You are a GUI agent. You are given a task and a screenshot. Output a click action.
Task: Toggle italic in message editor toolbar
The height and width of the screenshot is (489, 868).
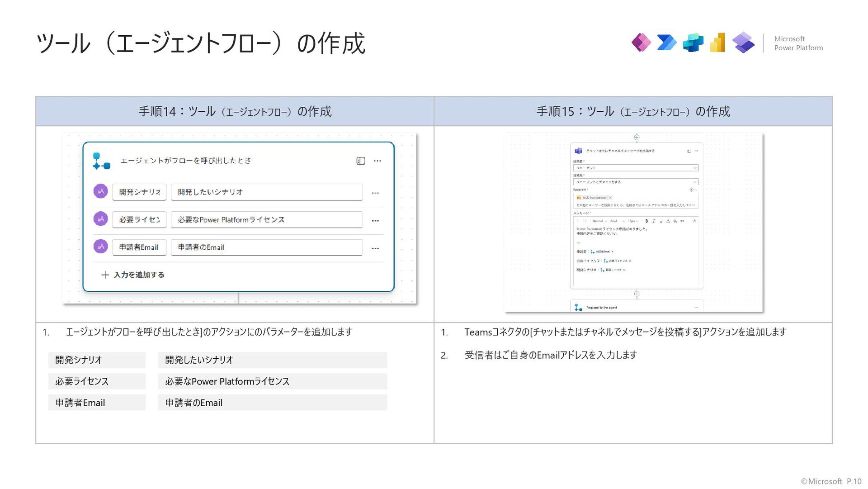tap(654, 221)
